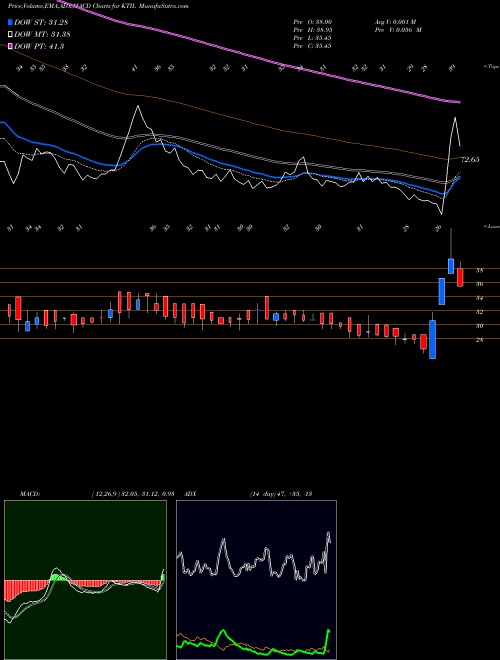This screenshot has height=660, width=500.
Task: Click the blue DOW ST legend swatch
Action: 10,22
